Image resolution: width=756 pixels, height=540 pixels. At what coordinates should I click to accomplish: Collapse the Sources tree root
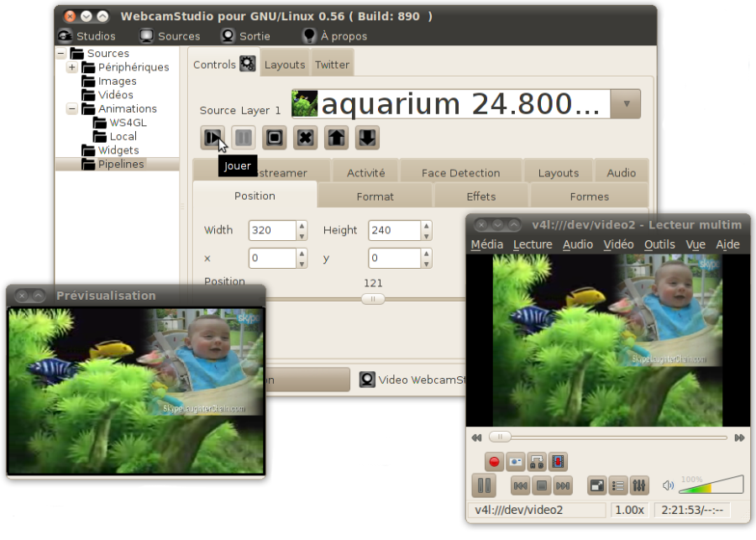coord(61,53)
